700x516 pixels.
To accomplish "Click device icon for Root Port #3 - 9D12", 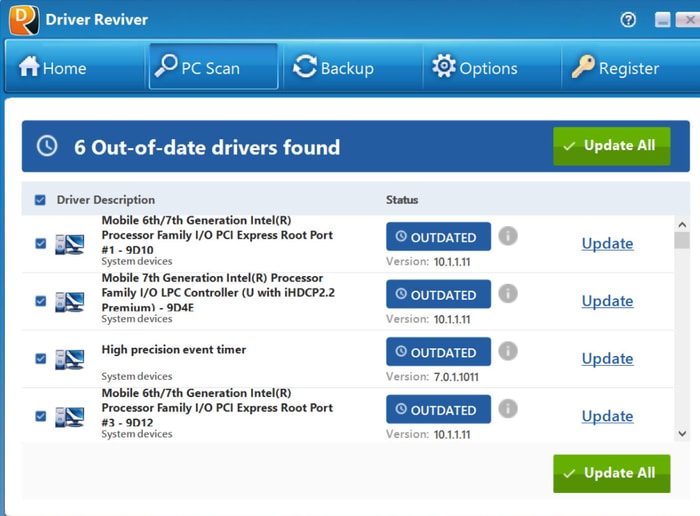I will (x=70, y=417).
